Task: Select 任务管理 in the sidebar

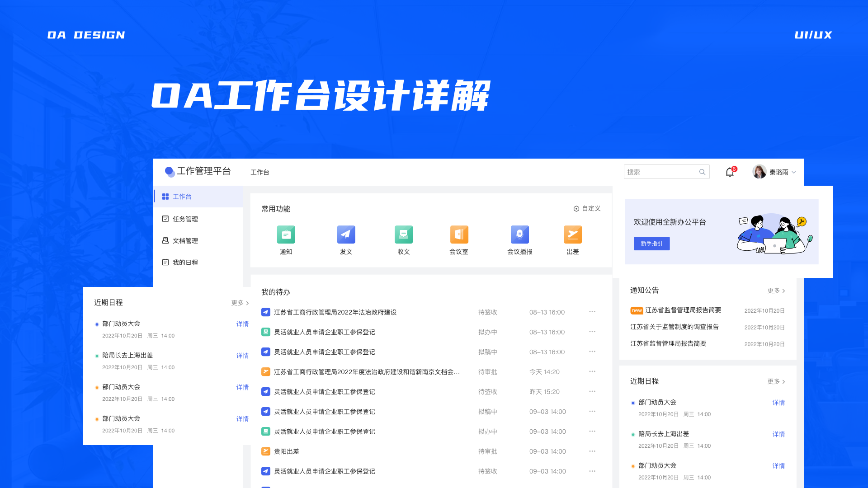Action: coord(185,219)
